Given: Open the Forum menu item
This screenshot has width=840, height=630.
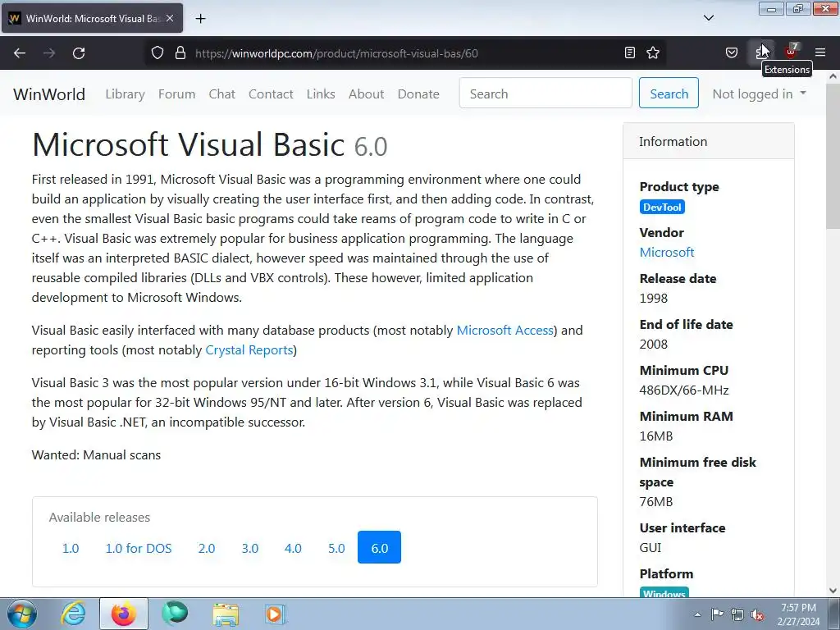Looking at the screenshot, I should point(177,94).
